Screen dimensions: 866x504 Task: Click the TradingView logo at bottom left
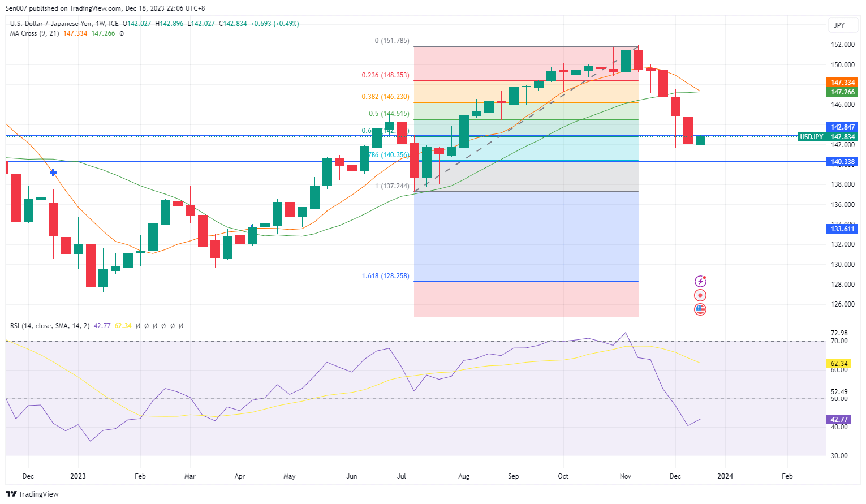(x=32, y=494)
